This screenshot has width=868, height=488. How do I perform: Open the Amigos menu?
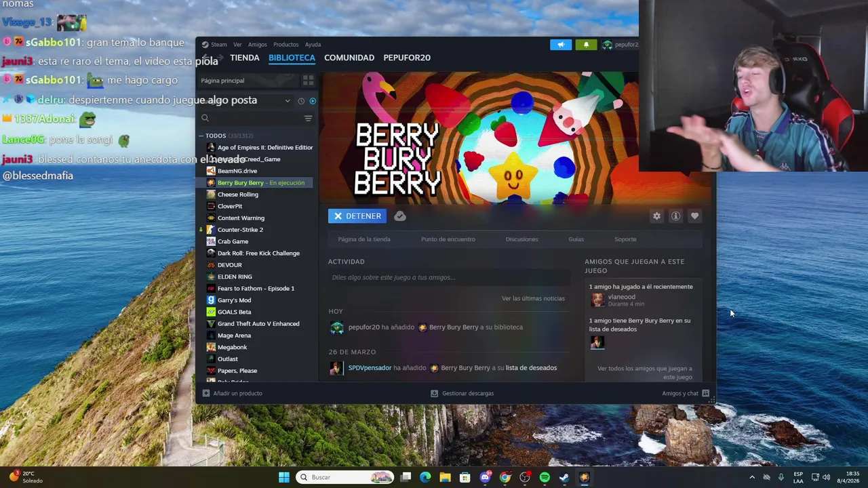(x=257, y=45)
